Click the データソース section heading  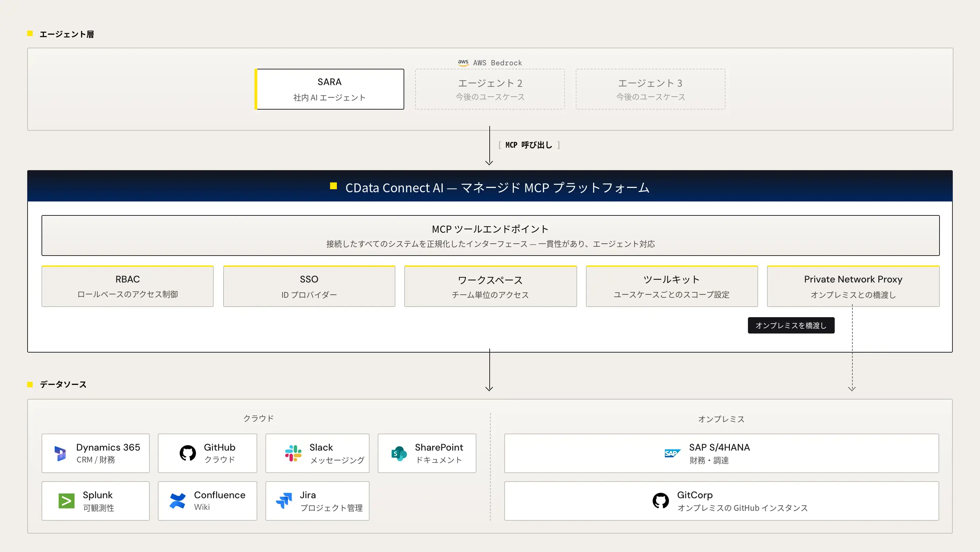63,384
